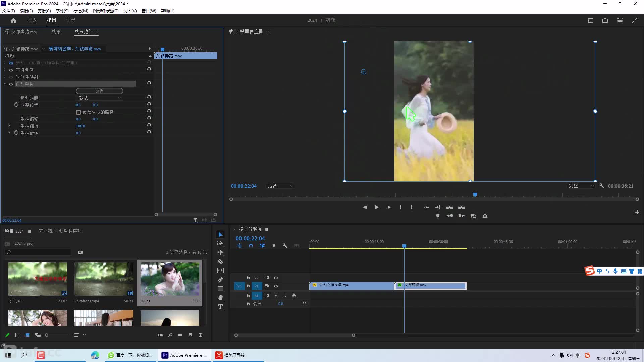Select the Pen tool
Viewport: 644px width, 362px height.
[220, 280]
